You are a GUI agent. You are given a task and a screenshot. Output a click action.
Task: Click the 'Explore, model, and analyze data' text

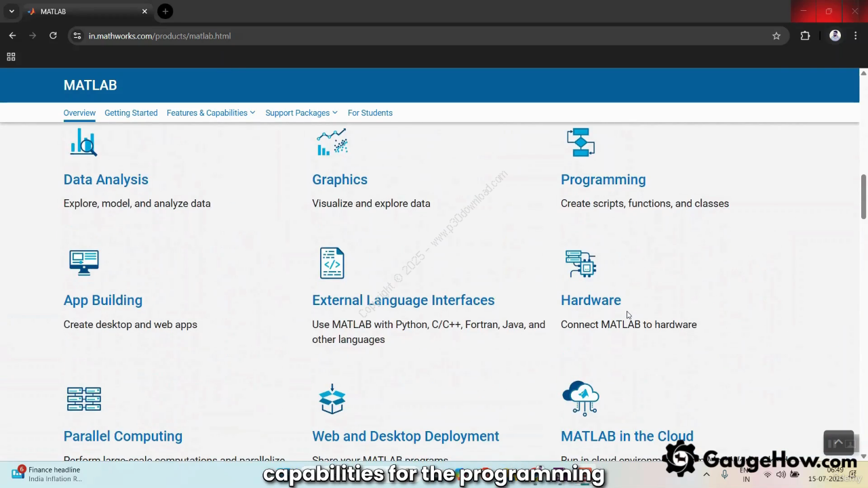pyautogui.click(x=137, y=203)
